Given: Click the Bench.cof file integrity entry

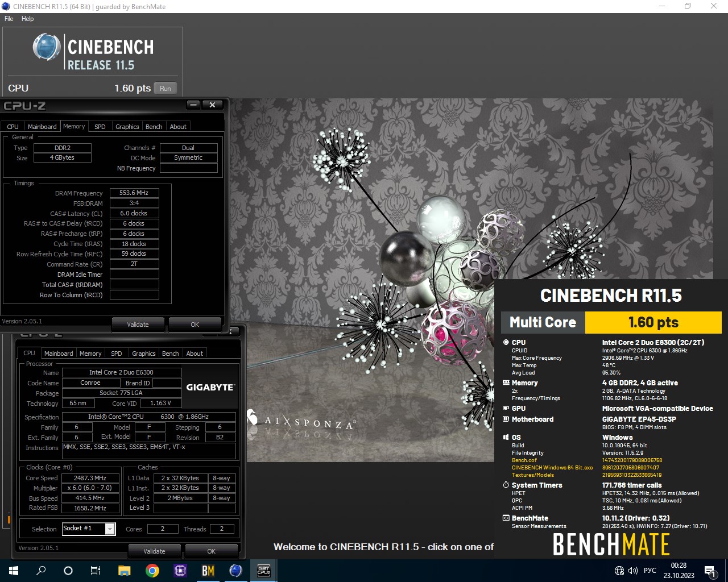Looking at the screenshot, I should point(524,460).
